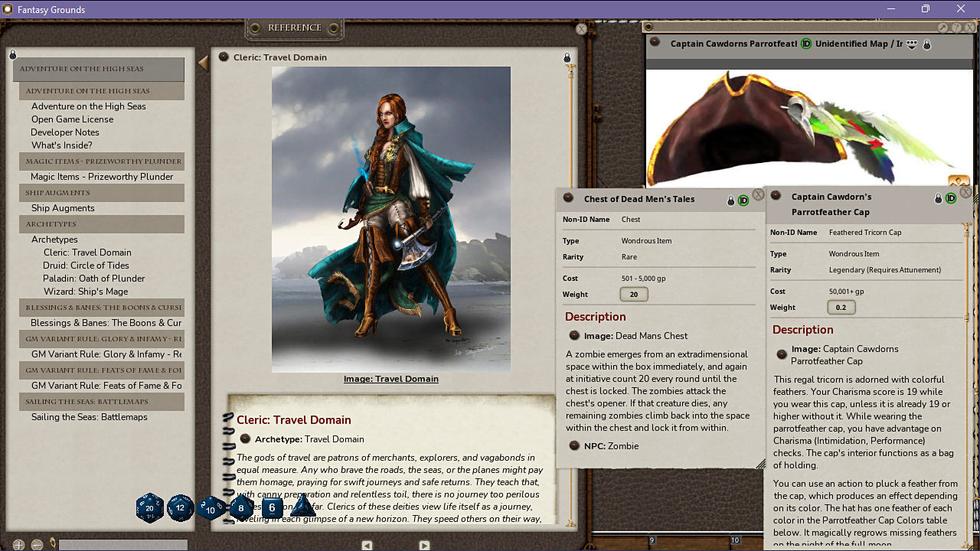Screen dimensions: 980x551
Task: Open the NPC: Zombie link
Action: coord(612,445)
